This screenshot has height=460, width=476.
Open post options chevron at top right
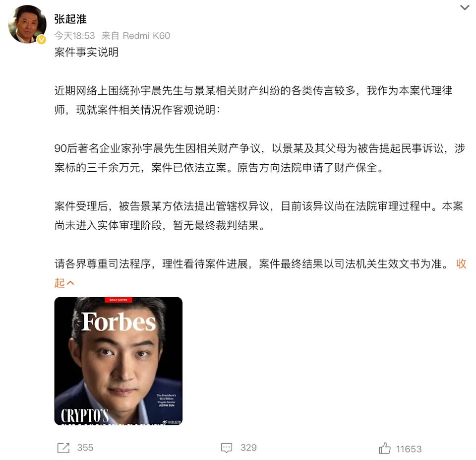(465, 7)
